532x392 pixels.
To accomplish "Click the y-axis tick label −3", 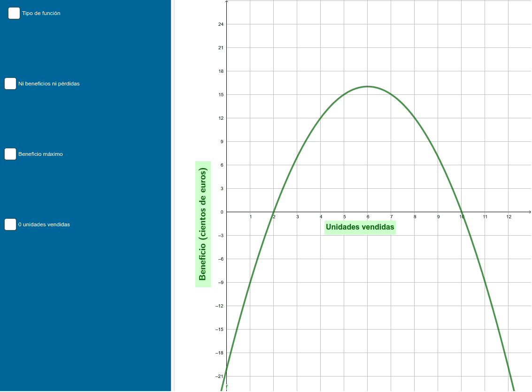I will point(221,236).
